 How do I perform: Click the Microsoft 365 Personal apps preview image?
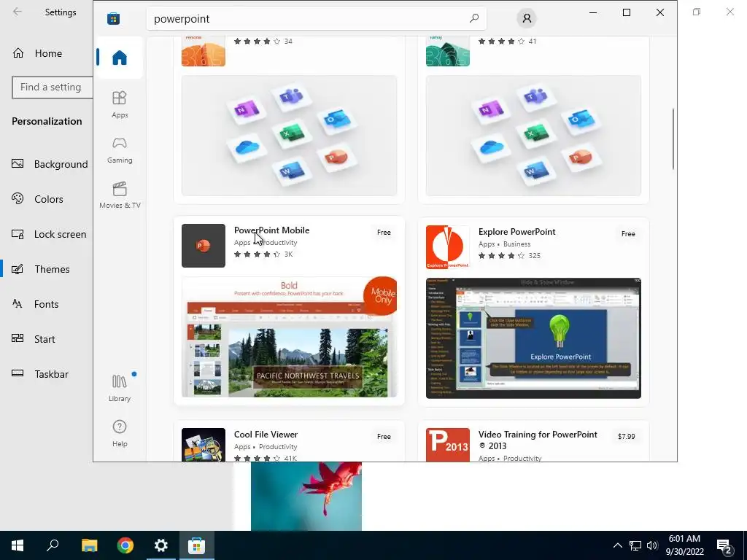(289, 135)
